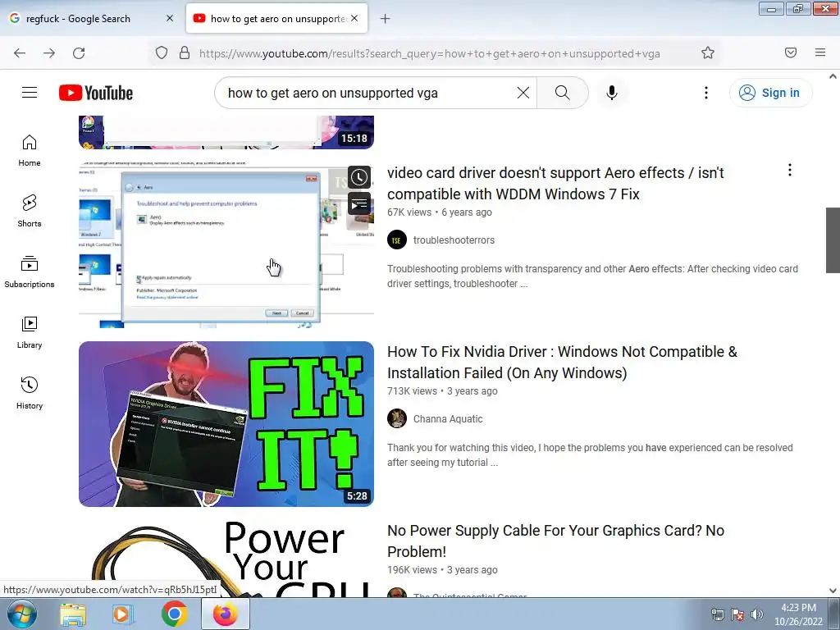The width and height of the screenshot is (840, 630).
Task: Click troubleshooterrors channel avatar
Action: [397, 240]
